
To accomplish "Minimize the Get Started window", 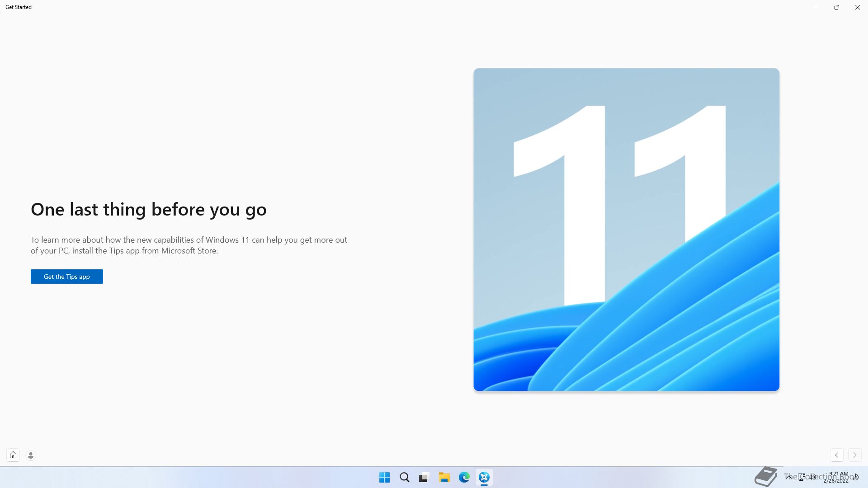I will pyautogui.click(x=816, y=7).
